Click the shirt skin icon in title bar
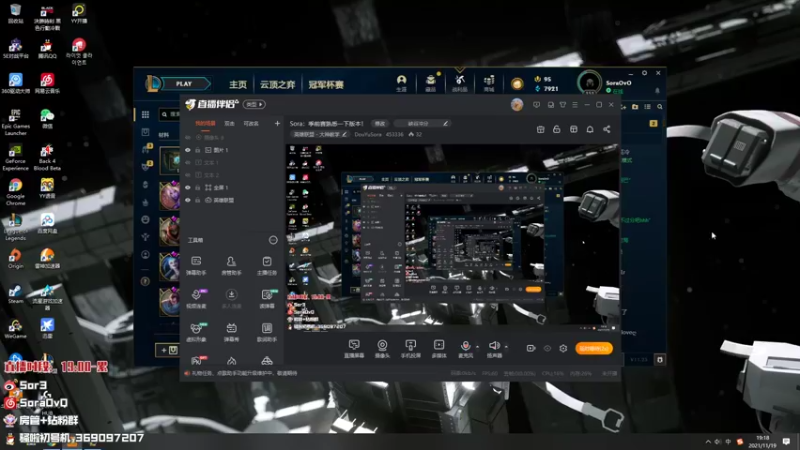 [x=563, y=105]
